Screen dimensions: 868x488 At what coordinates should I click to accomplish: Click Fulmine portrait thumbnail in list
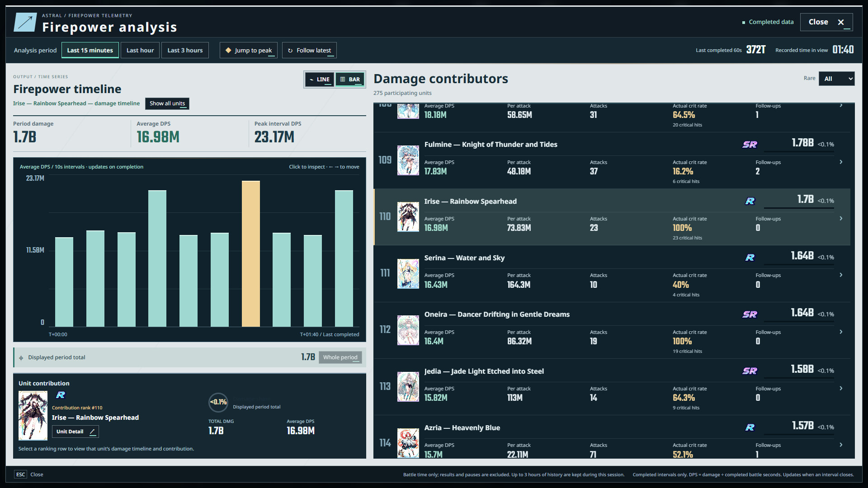[408, 160]
